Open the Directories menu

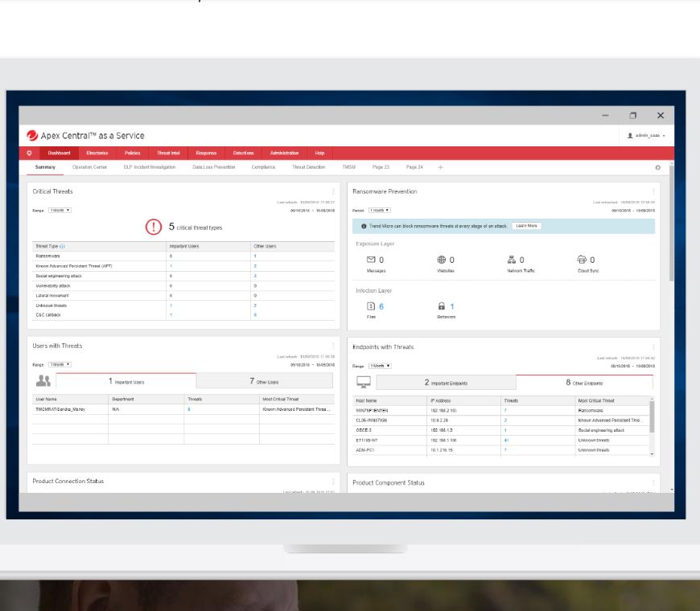(x=97, y=153)
